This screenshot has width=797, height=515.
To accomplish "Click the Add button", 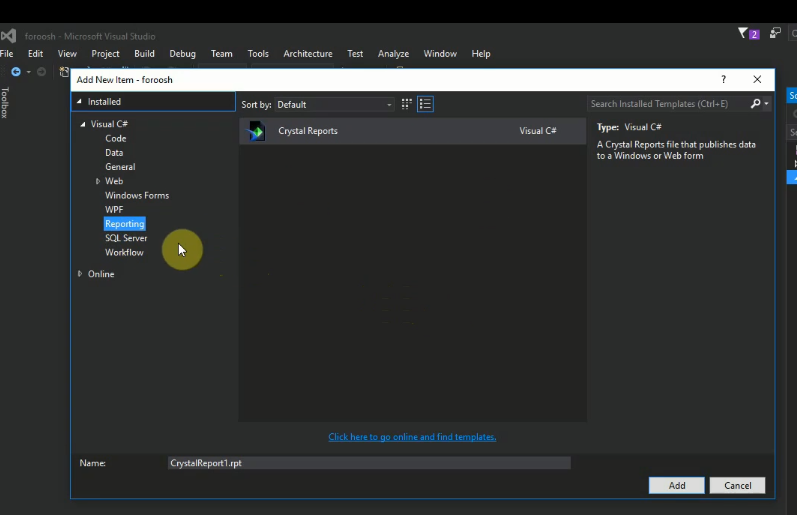I will coord(677,486).
